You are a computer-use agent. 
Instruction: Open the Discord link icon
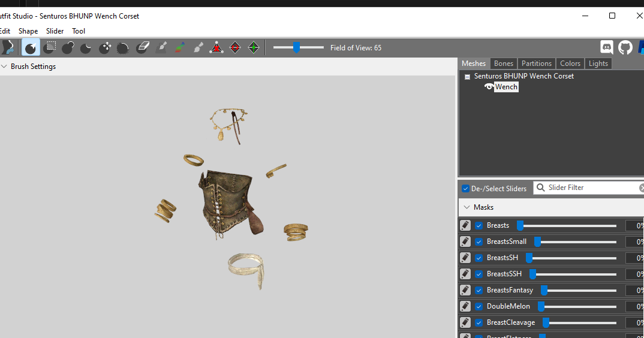tap(607, 47)
